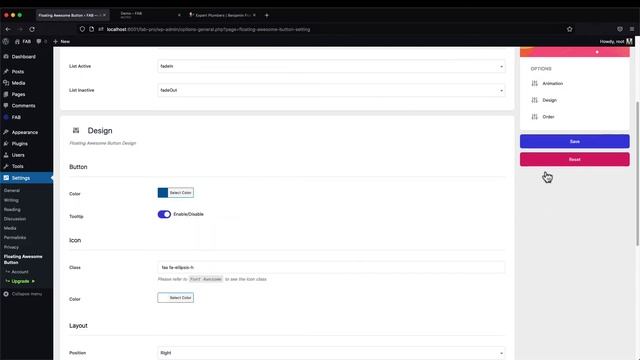Image resolution: width=640 pixels, height=360 pixels.
Task: Switch to the Expert Plumbers browser tab
Action: pyautogui.click(x=222, y=15)
